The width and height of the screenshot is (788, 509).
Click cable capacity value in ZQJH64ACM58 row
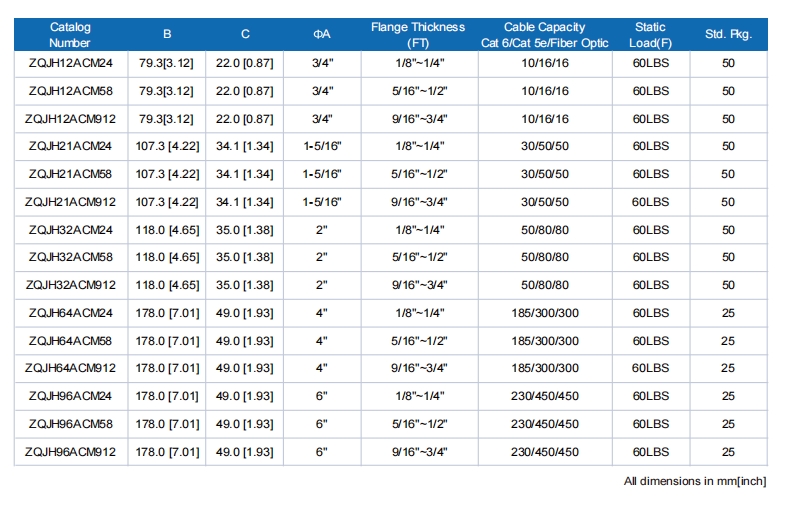545,341
